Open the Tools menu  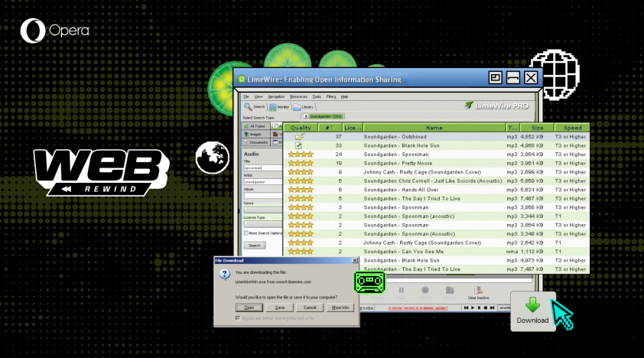316,97
